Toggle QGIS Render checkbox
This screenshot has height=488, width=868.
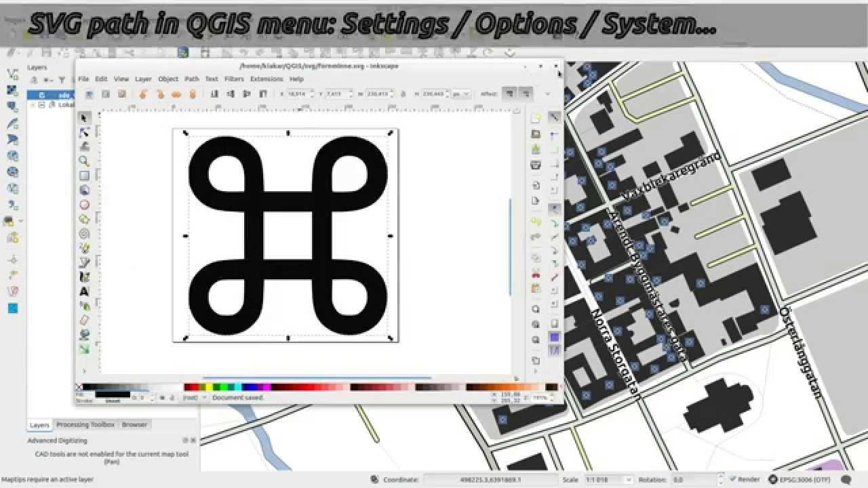[x=732, y=479]
